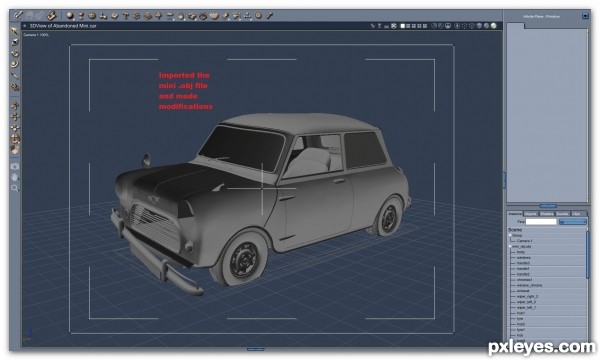Switch to the Instances tab

515,214
